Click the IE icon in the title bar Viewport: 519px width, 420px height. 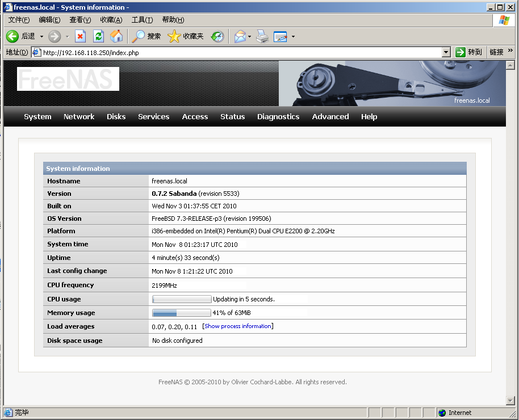pos(8,7)
